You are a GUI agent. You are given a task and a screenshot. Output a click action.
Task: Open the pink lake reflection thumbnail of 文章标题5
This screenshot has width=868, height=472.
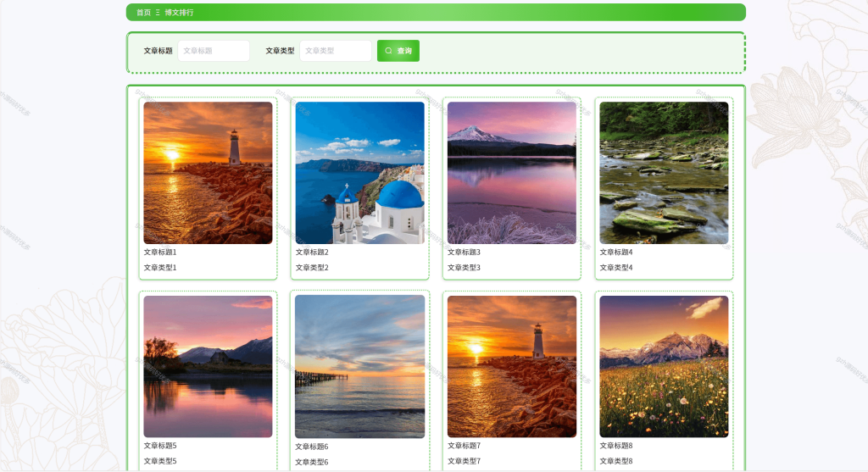coord(209,366)
